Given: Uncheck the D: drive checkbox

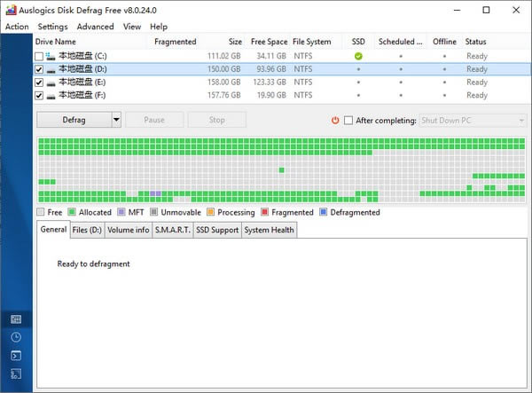Looking at the screenshot, I should tap(39, 69).
